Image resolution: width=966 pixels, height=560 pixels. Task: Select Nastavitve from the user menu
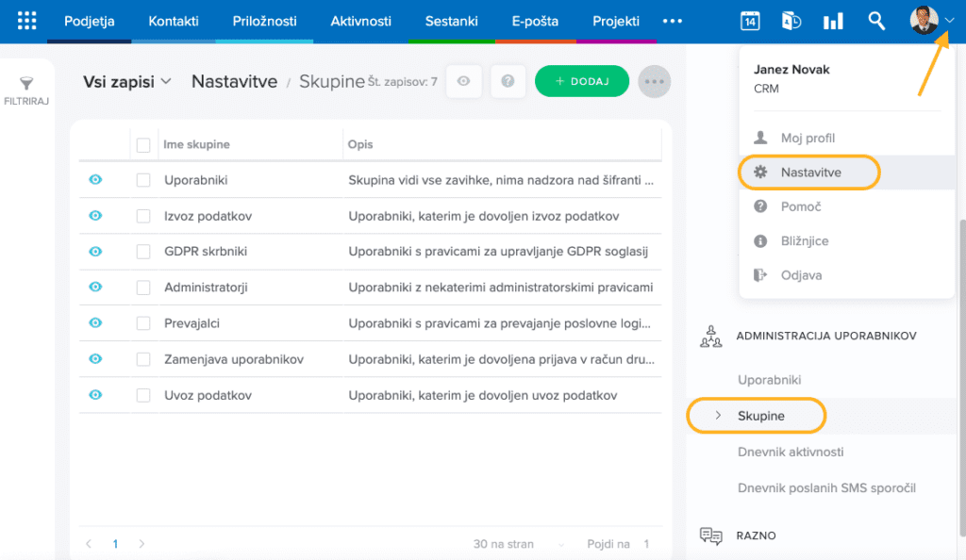810,173
